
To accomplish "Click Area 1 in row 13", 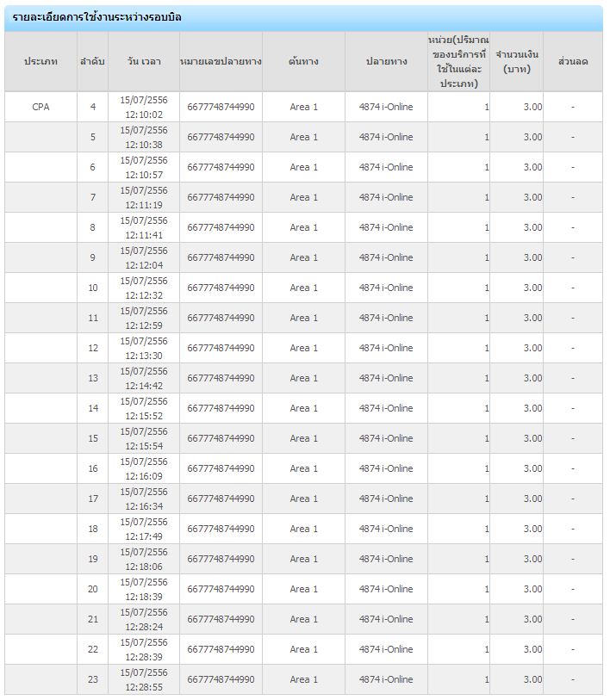I will click(x=303, y=378).
